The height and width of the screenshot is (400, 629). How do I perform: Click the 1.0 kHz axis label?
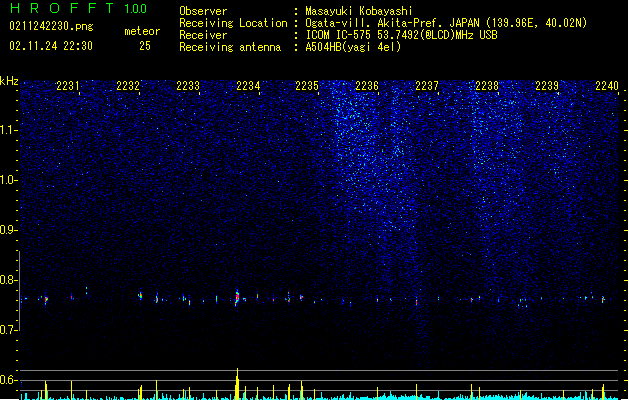[x=8, y=180]
